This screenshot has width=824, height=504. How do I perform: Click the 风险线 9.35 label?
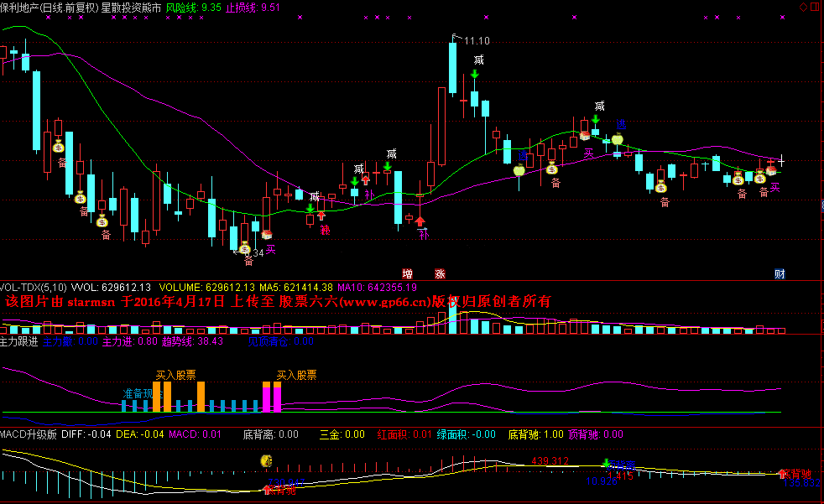coord(193,7)
